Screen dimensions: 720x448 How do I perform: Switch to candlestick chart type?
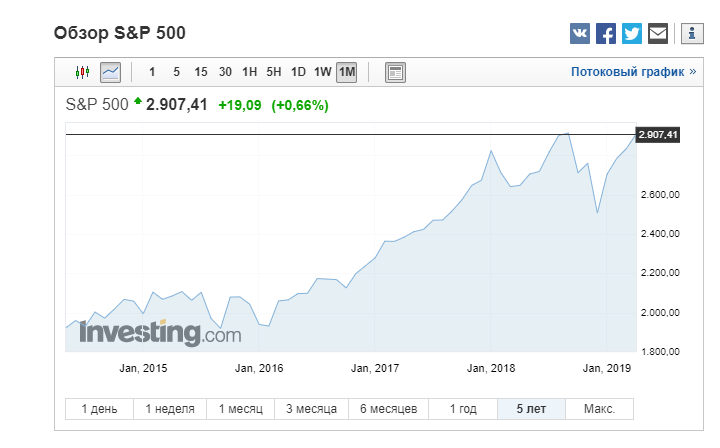click(82, 72)
